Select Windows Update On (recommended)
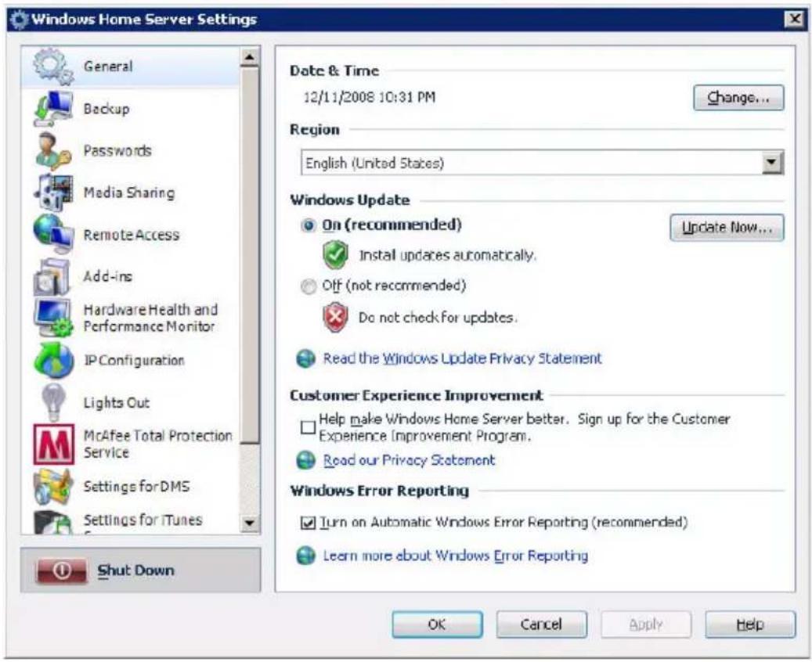 [309, 225]
